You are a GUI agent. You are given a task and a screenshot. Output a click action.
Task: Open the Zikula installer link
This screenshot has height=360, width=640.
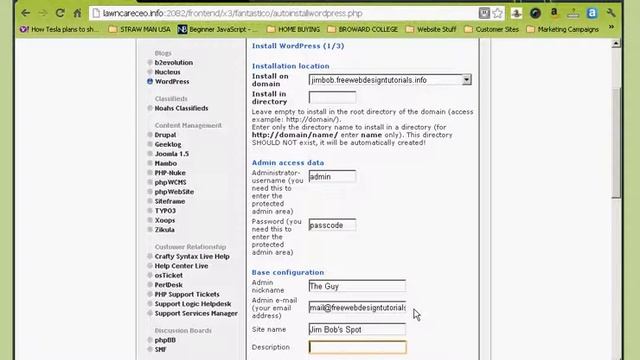164,229
